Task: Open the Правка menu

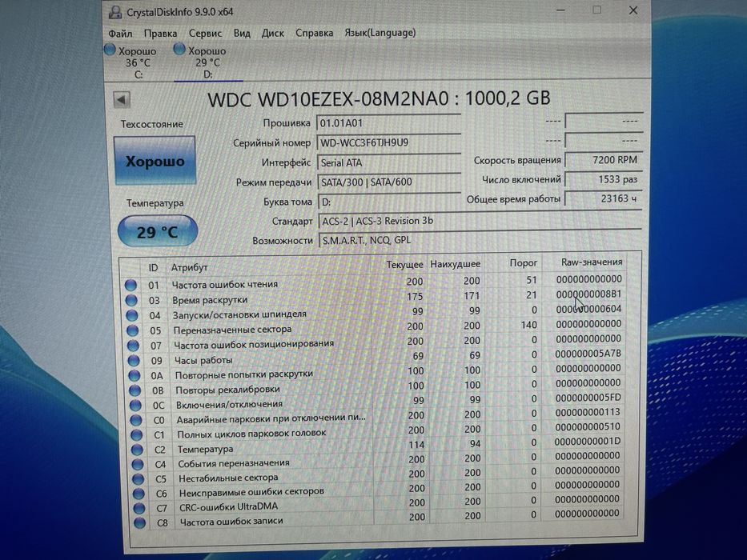Action: (160, 34)
